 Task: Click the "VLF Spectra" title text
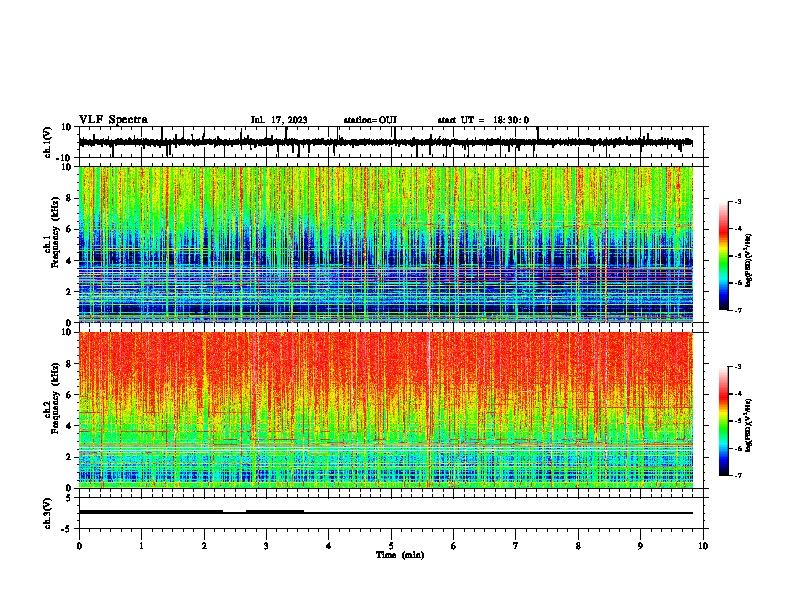(x=113, y=120)
